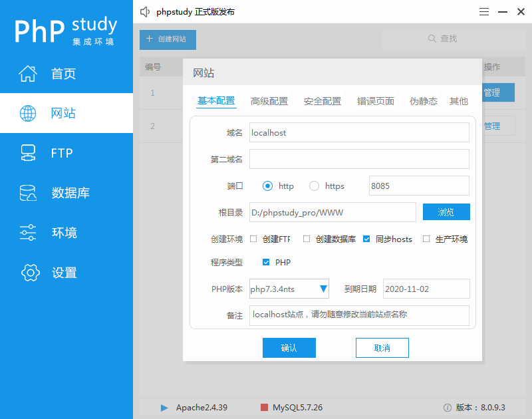Switch to the 伪静态 tab

pyautogui.click(x=424, y=101)
